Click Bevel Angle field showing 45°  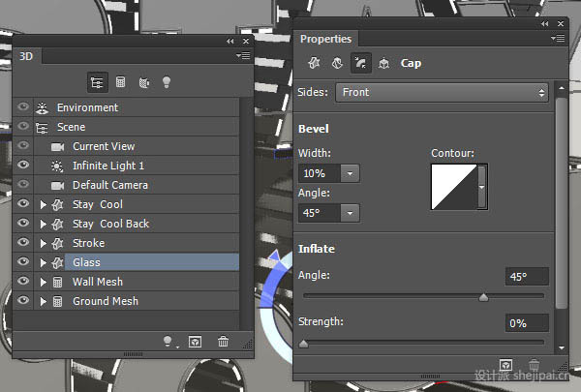click(x=320, y=213)
